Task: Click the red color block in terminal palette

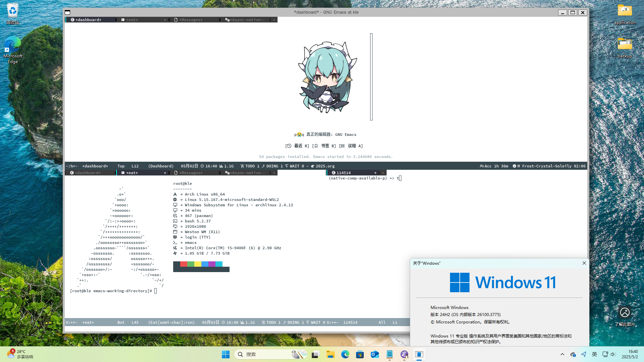Action: tap(184, 264)
